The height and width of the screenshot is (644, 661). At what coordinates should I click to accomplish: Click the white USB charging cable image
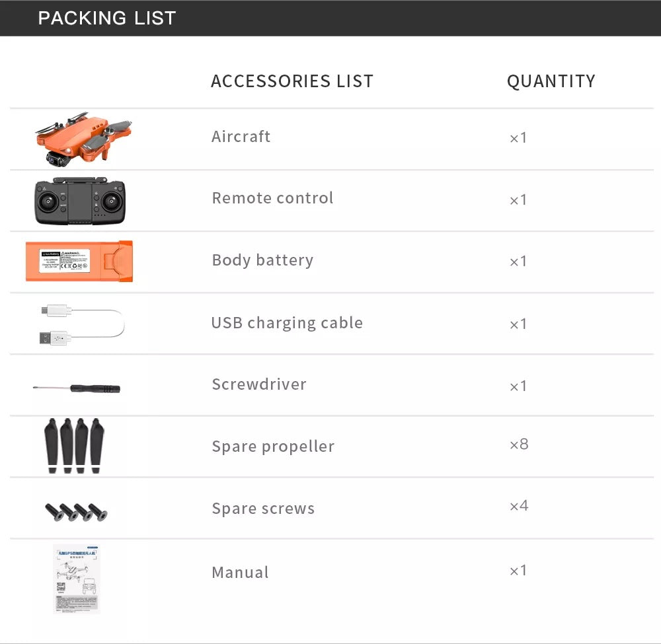tap(82, 324)
